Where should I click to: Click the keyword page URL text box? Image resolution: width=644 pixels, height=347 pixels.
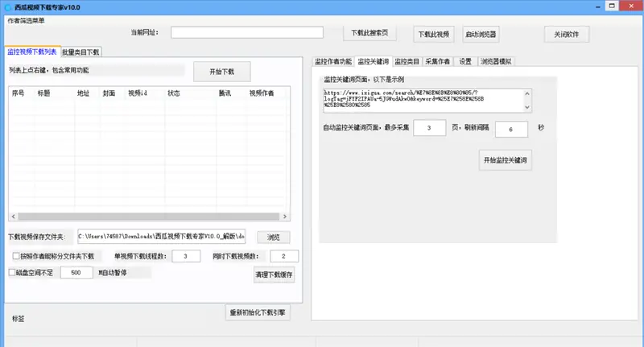pyautogui.click(x=423, y=100)
